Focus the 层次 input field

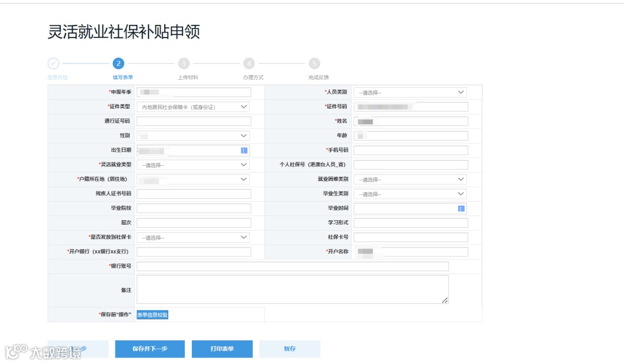194,223
